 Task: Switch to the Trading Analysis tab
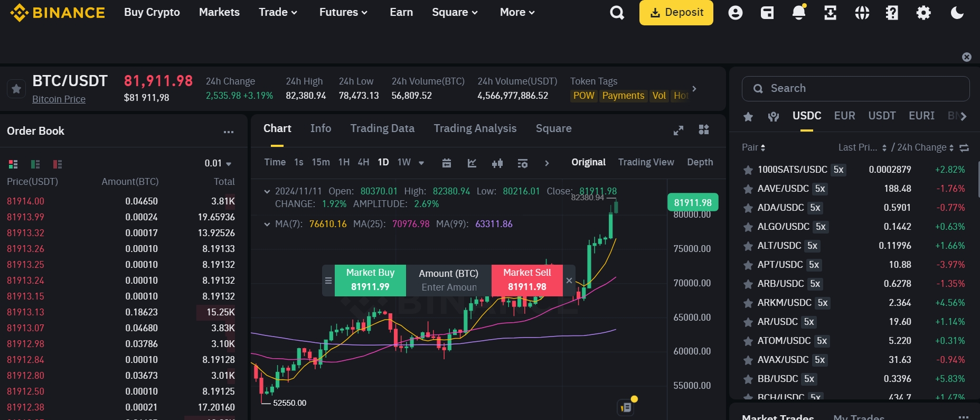(x=475, y=128)
